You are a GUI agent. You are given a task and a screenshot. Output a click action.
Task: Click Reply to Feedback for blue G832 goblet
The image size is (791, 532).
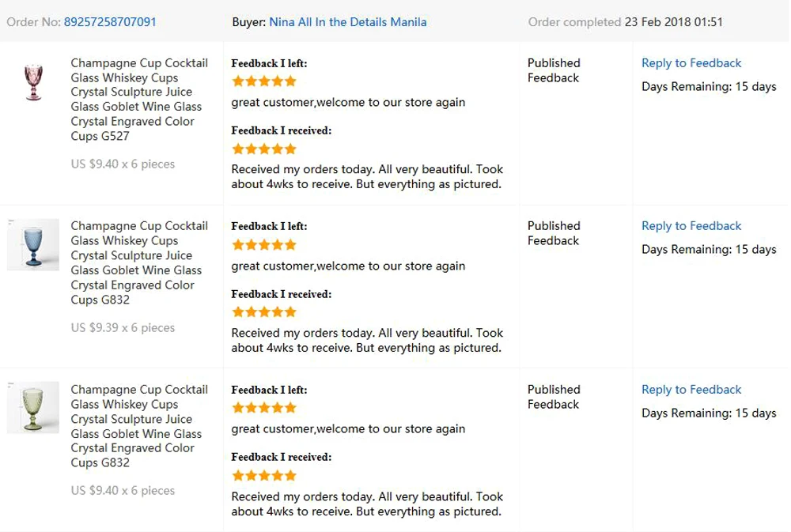[691, 226]
